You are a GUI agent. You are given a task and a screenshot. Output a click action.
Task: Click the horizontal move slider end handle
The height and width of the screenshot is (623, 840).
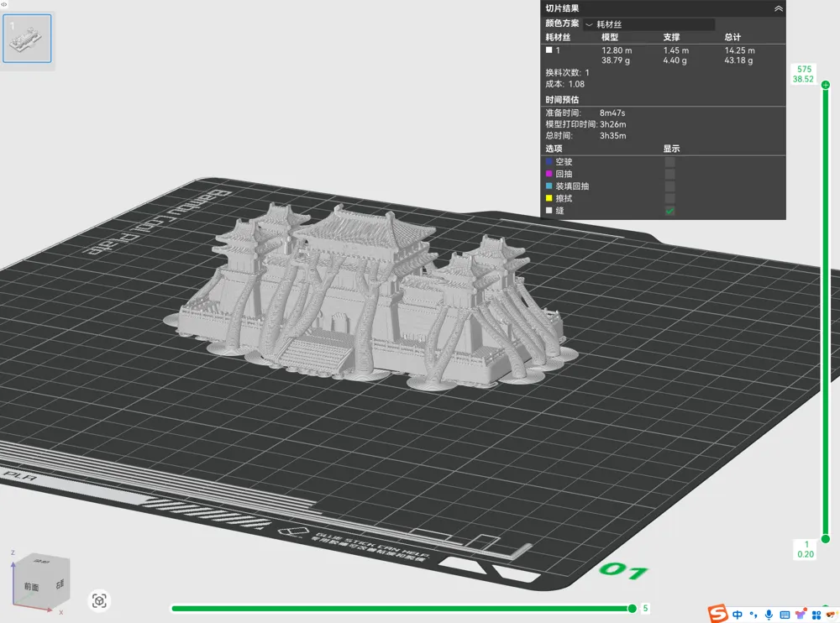click(x=633, y=609)
